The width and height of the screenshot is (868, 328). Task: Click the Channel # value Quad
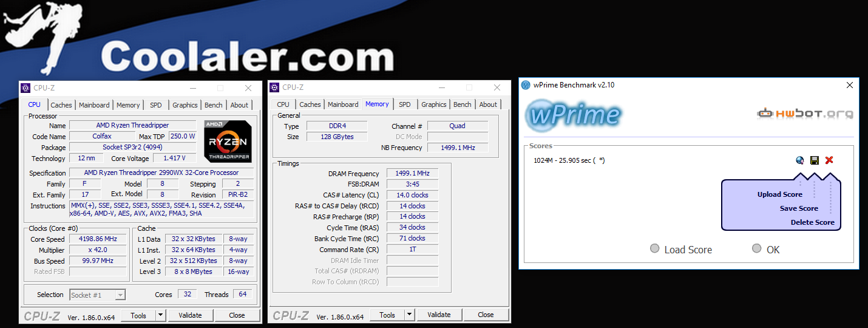tap(457, 126)
